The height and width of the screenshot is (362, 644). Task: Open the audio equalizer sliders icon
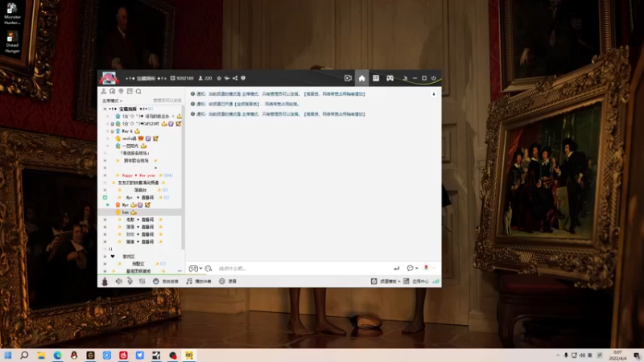[142, 281]
